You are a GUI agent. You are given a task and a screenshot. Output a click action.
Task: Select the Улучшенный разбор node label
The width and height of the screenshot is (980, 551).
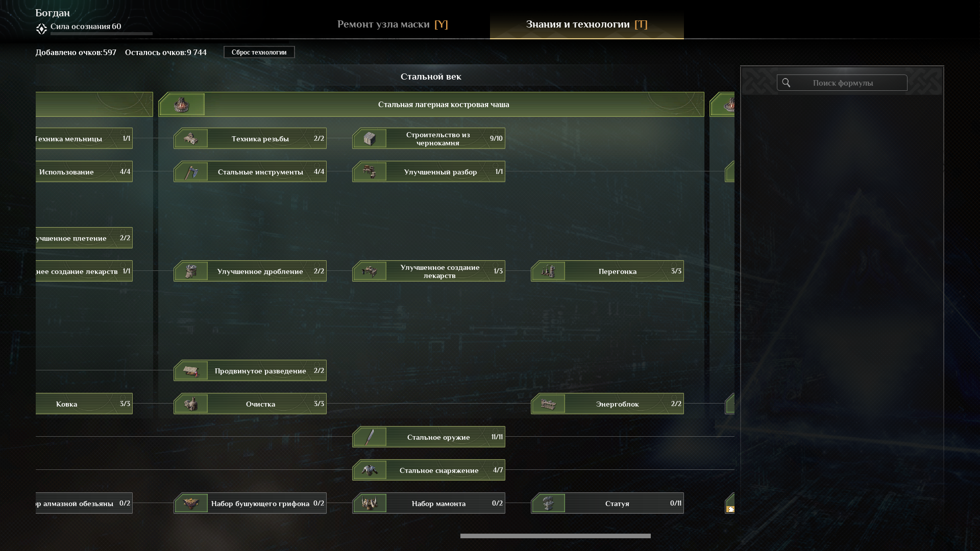point(440,172)
